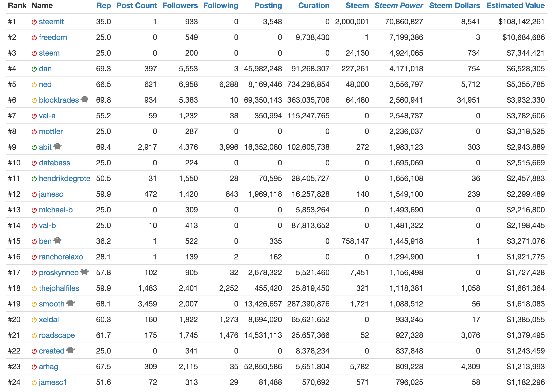Sort the table by Rep column
Image resolution: width=557 pixels, height=392 pixels.
(x=104, y=5)
